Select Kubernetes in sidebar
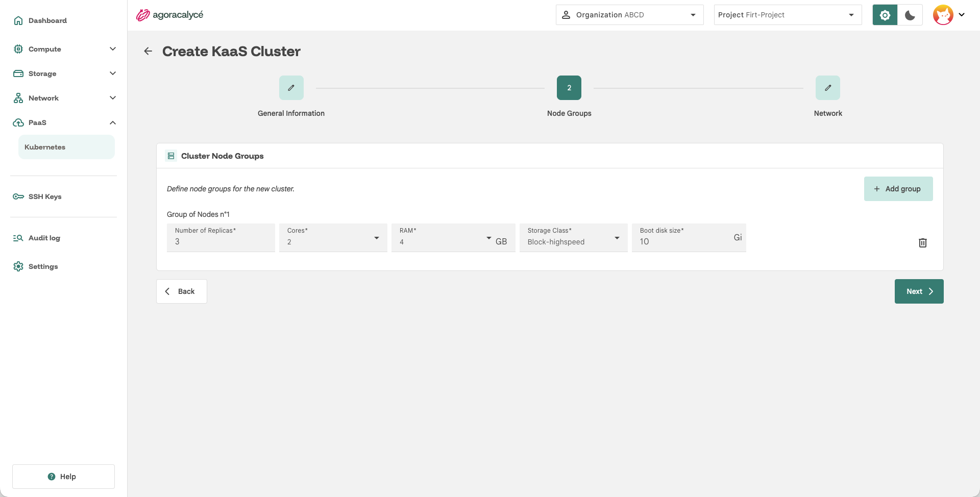 (x=66, y=147)
